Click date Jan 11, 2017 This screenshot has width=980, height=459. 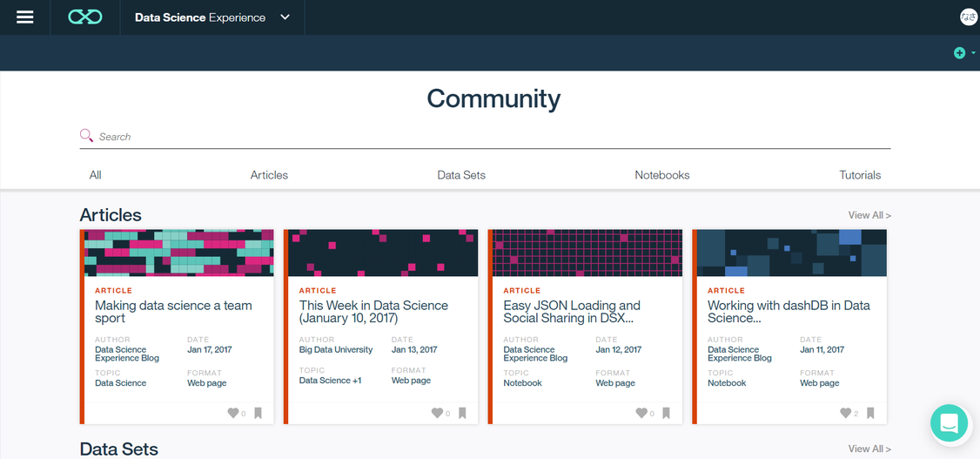pyautogui.click(x=822, y=349)
